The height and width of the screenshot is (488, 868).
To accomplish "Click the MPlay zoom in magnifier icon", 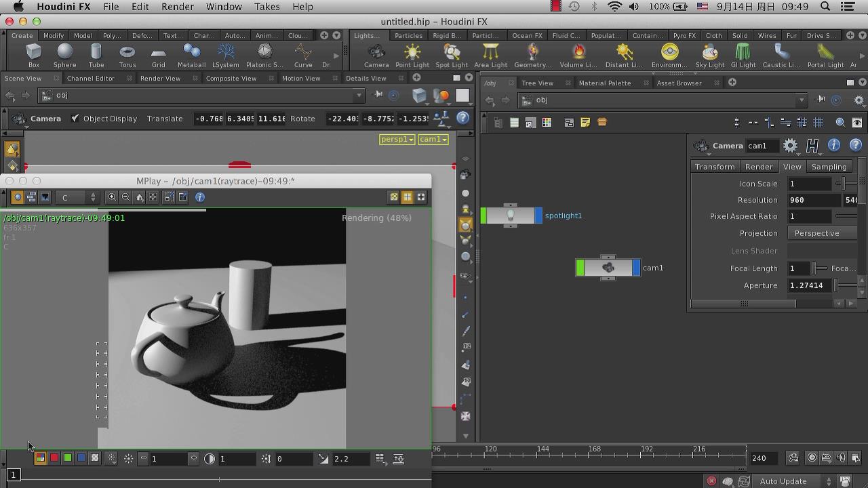I will [112, 197].
